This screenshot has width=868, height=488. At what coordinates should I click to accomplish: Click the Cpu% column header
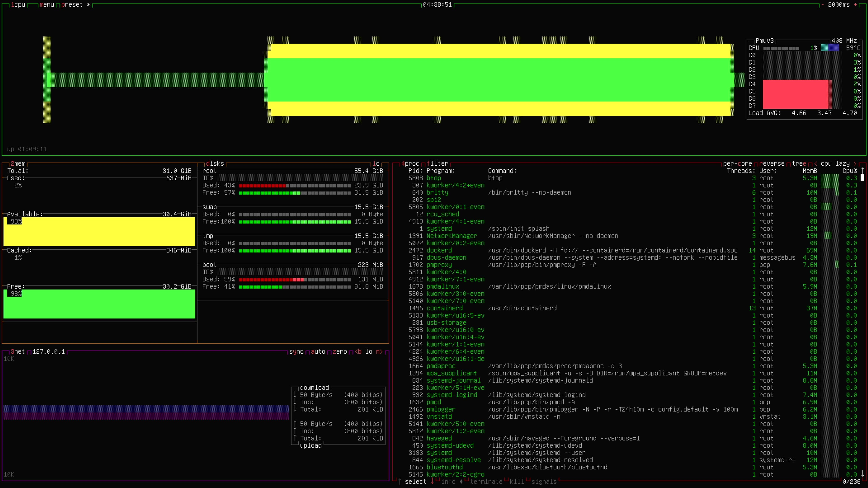849,171
